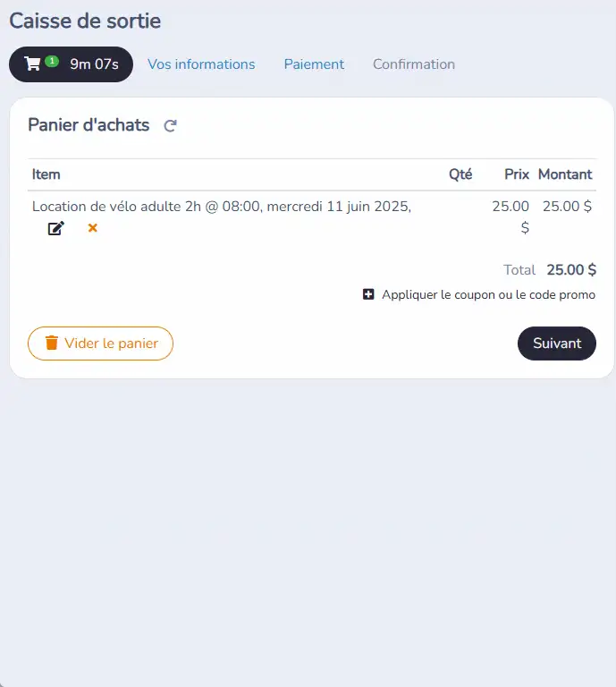Click the Item column header

46,174
